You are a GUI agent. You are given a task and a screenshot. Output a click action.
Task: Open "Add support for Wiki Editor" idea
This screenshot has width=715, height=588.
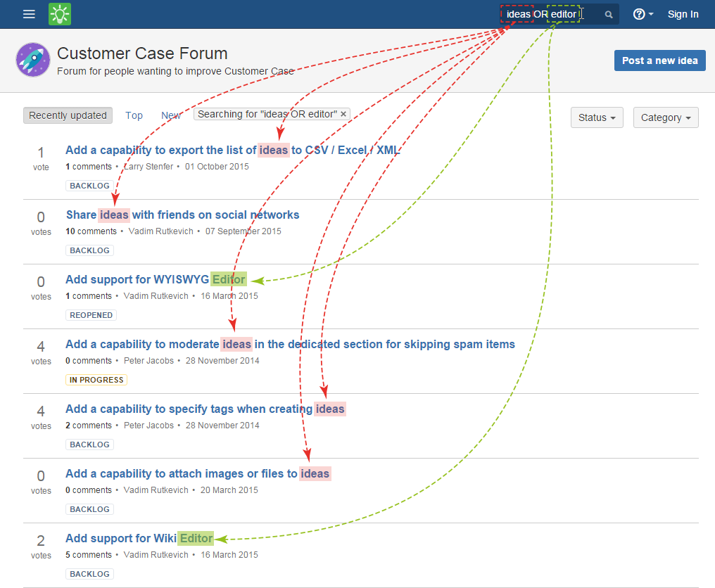(139, 538)
